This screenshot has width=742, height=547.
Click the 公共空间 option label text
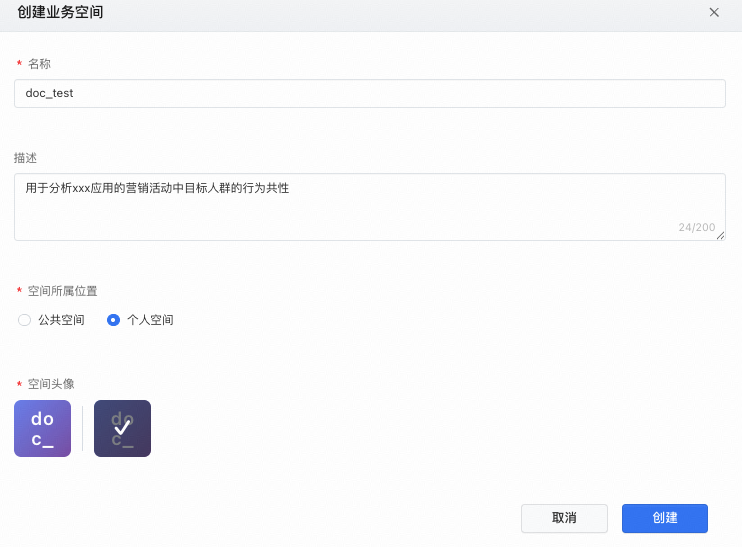(x=61, y=320)
